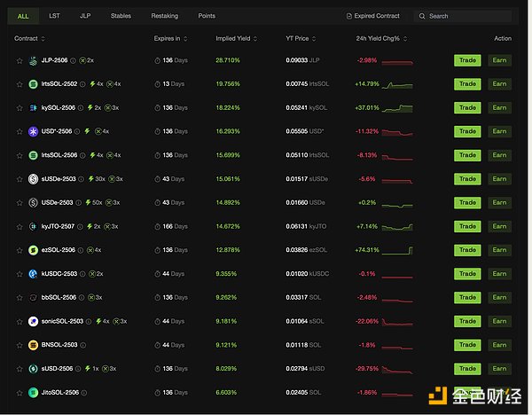
Task: Mark sUSDe-2503 as favorite
Action: click(x=20, y=179)
